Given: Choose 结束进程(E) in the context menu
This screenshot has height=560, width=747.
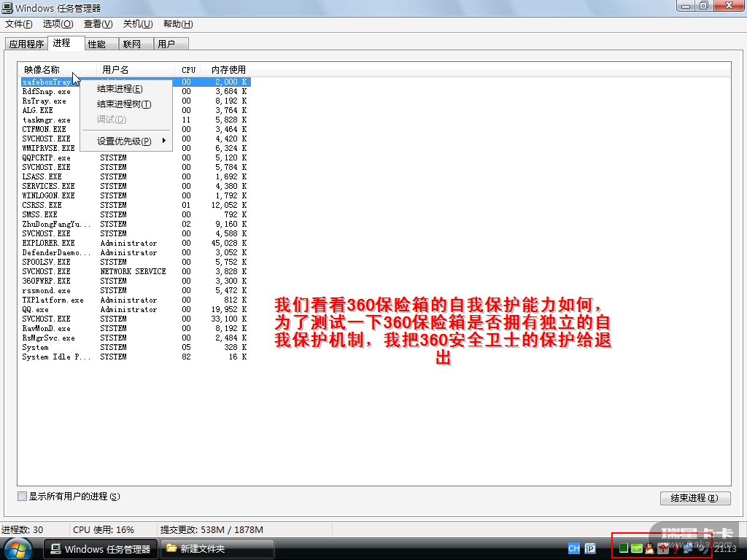Looking at the screenshot, I should pyautogui.click(x=125, y=88).
